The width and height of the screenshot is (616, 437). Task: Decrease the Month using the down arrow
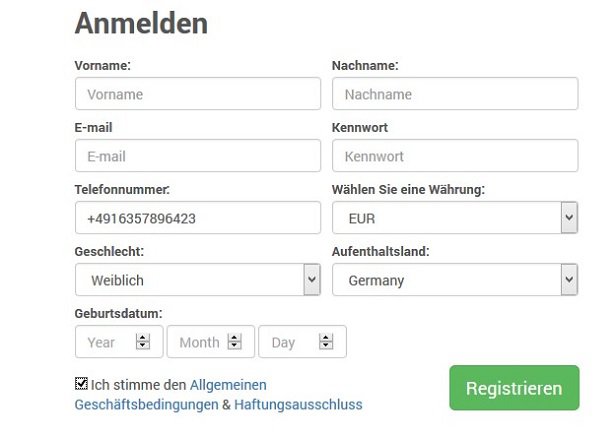click(235, 345)
